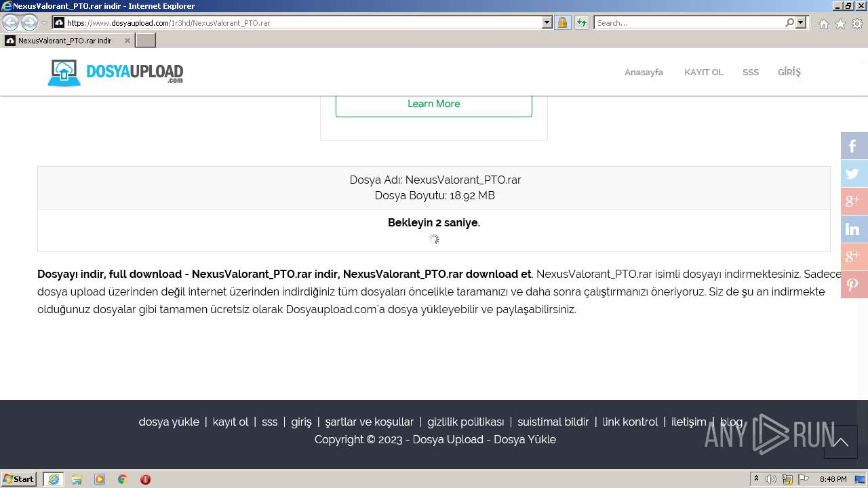Image resolution: width=868 pixels, height=488 pixels.
Task: Open the Chrome taskbar icon
Action: point(123,479)
